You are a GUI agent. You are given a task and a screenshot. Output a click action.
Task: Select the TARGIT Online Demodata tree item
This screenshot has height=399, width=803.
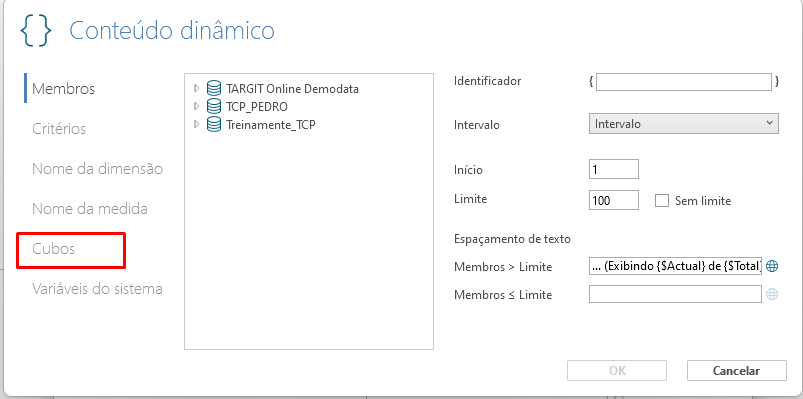pos(292,89)
